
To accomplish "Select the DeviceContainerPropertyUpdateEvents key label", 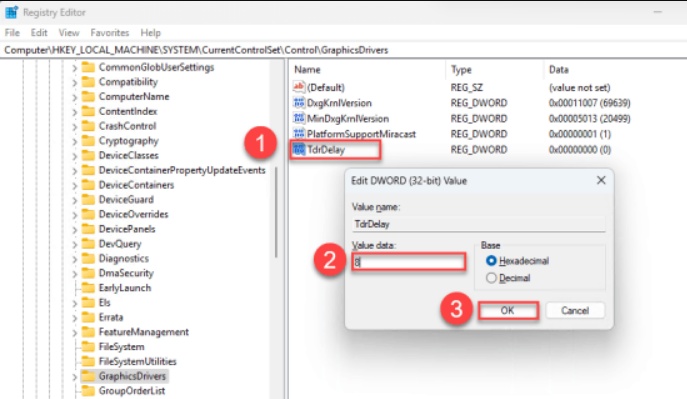I will [182, 170].
